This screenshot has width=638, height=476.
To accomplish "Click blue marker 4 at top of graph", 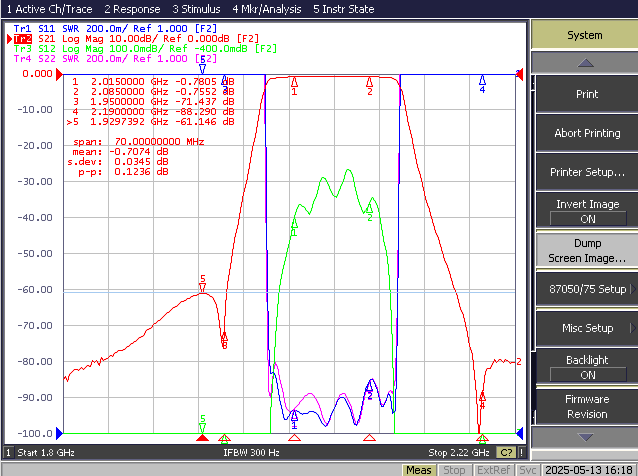I will point(482,84).
